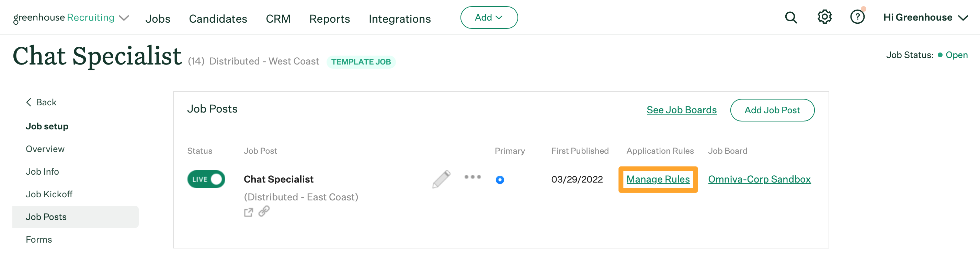Open the settings gear icon
Image resolution: width=980 pixels, height=256 pixels.
(824, 17)
